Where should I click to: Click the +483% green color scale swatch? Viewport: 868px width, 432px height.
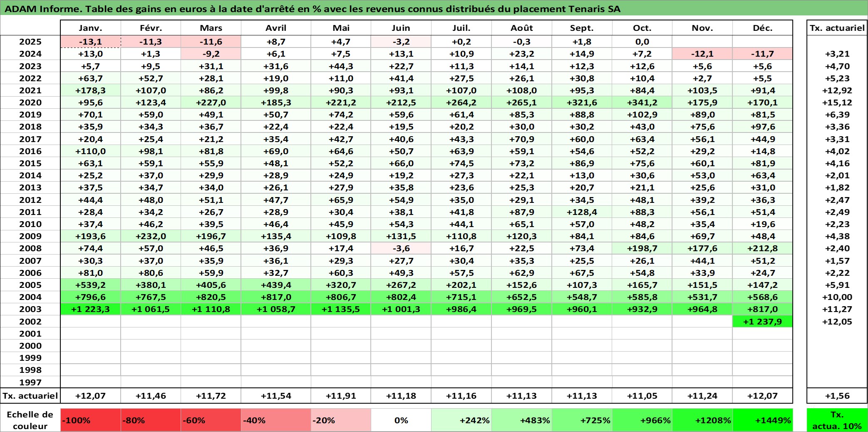pos(522,420)
